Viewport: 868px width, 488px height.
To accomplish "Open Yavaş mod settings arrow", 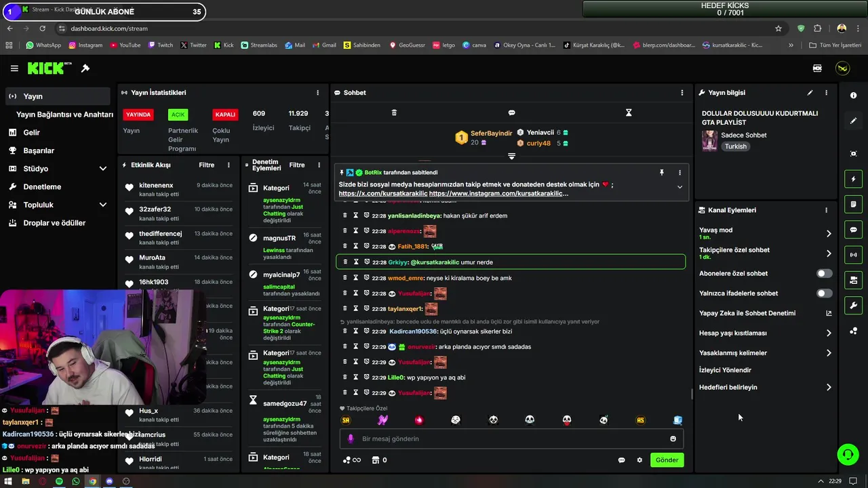I will pyautogui.click(x=829, y=234).
